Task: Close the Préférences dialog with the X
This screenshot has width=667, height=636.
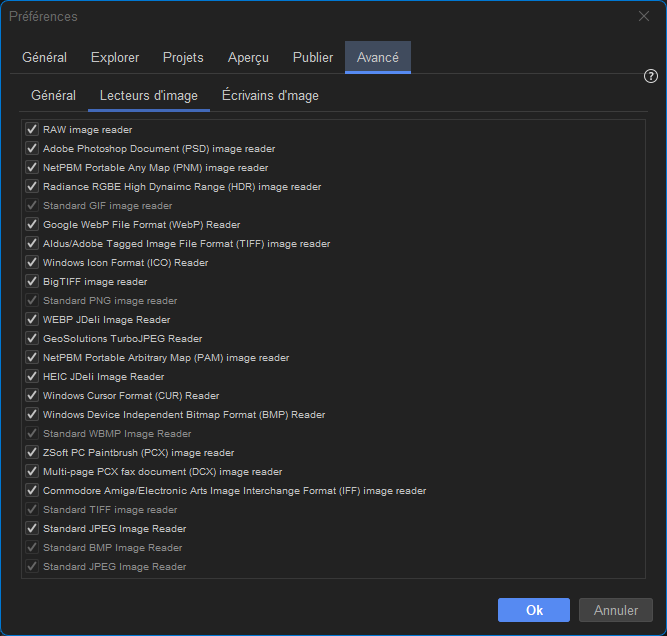Action: 644,16
